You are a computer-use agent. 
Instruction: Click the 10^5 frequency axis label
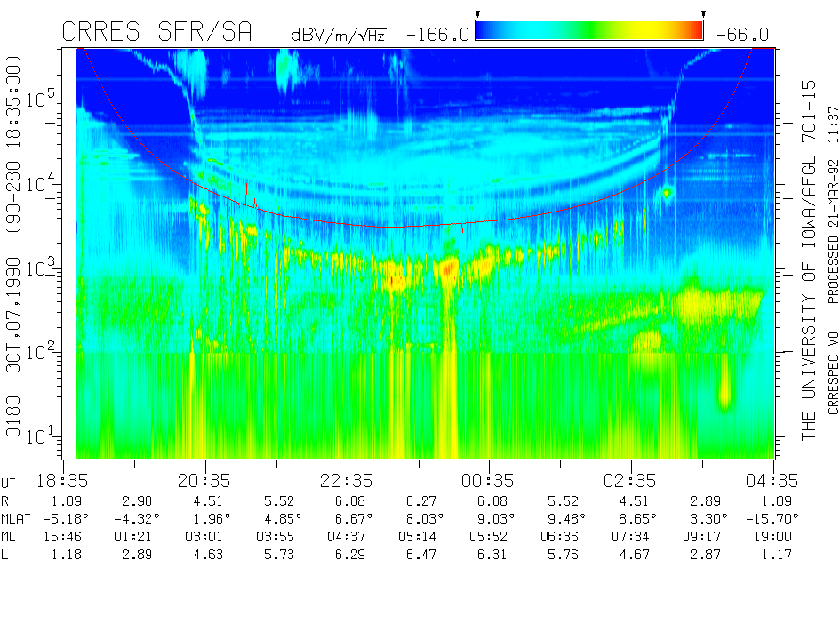[40, 98]
